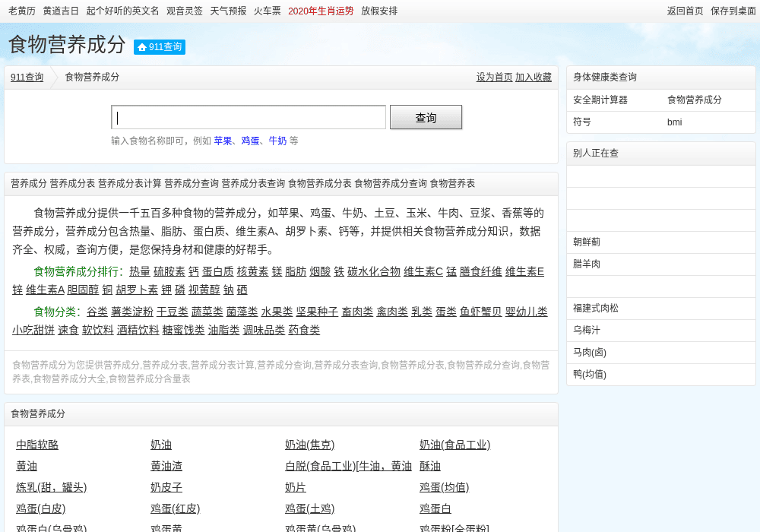Open the 鱼虾蟹贝 food category
This screenshot has width=760, height=532.
point(481,312)
